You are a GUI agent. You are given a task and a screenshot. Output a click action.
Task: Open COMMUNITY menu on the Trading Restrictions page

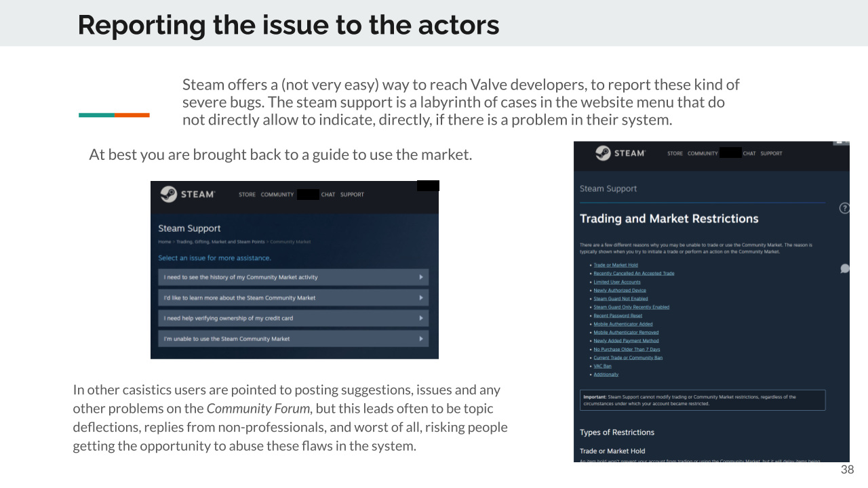point(703,153)
